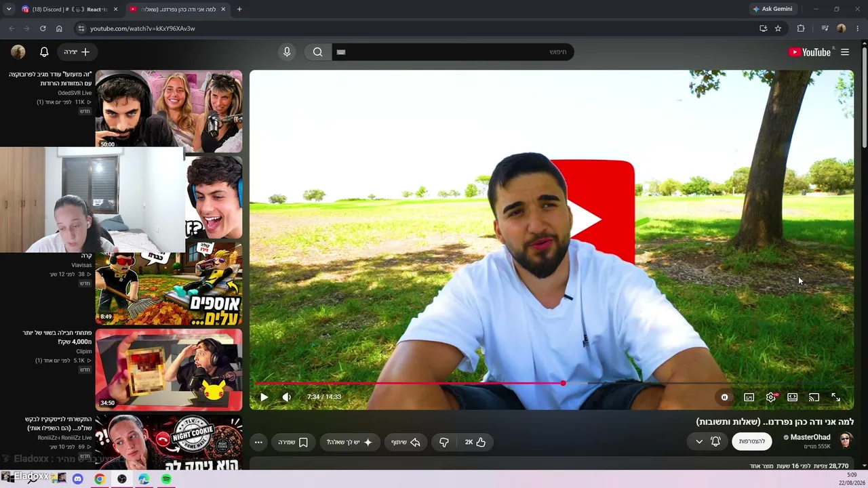This screenshot has height=488, width=868.
Task: View site information icon in address bar
Action: click(x=81, y=28)
